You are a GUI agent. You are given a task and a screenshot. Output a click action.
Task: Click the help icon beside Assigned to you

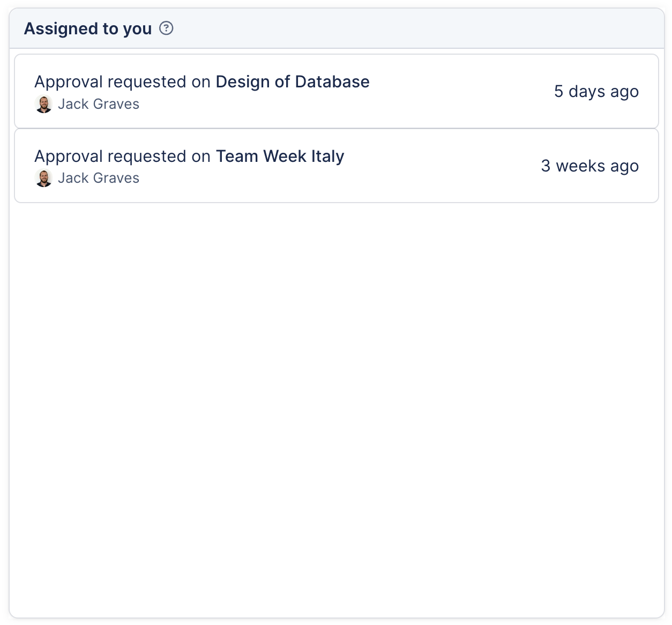click(167, 28)
